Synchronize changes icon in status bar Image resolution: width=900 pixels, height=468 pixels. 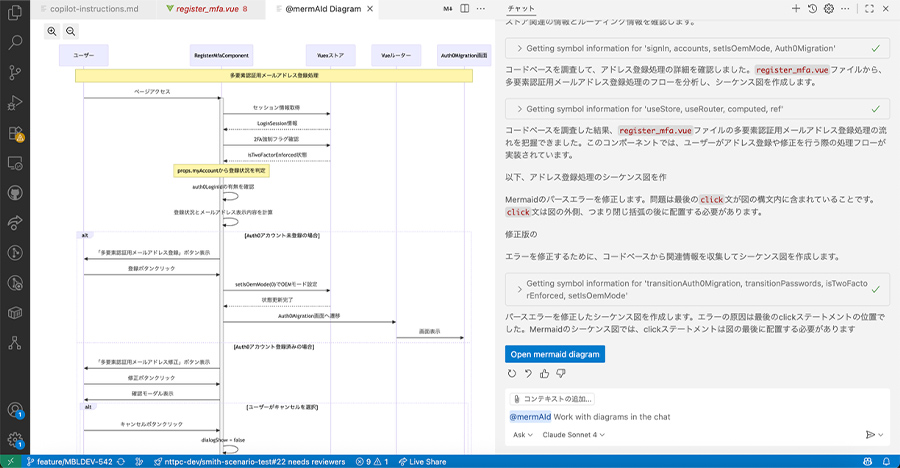tap(121, 462)
